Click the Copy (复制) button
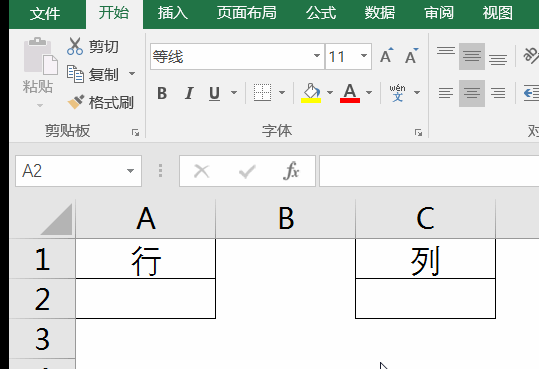 [x=93, y=74]
